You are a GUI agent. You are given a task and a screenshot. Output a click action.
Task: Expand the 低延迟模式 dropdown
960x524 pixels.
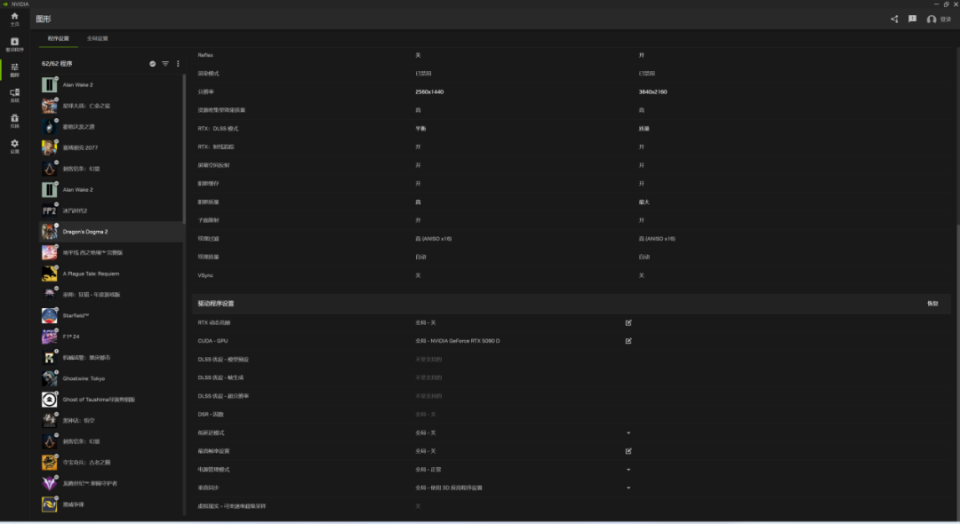click(x=628, y=433)
